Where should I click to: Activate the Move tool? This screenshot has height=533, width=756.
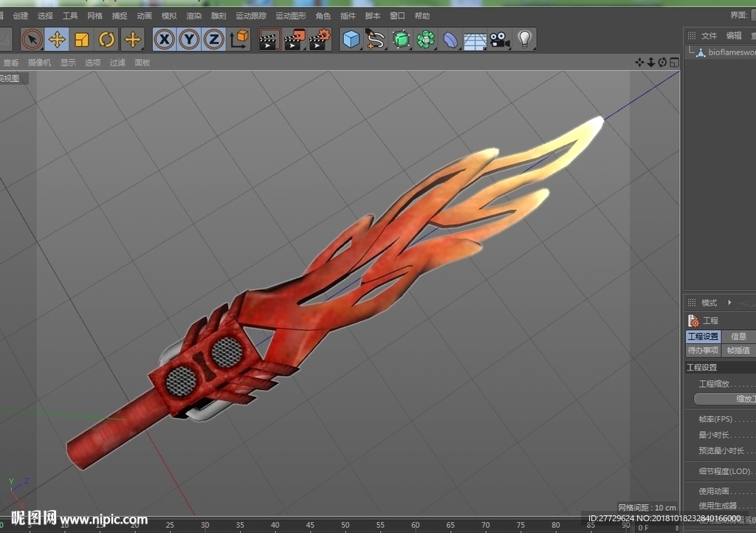click(57, 40)
